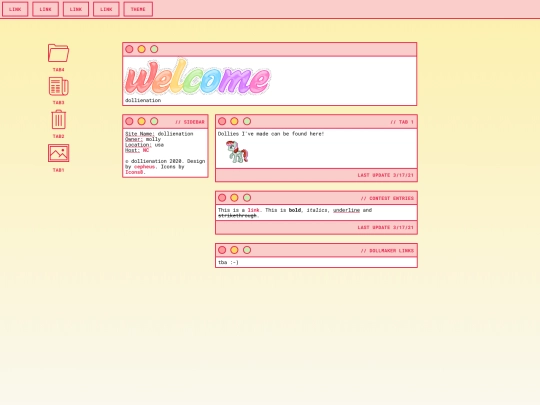Click the green circle in TAB 1 window
The height and width of the screenshot is (405, 540).
coord(247,122)
